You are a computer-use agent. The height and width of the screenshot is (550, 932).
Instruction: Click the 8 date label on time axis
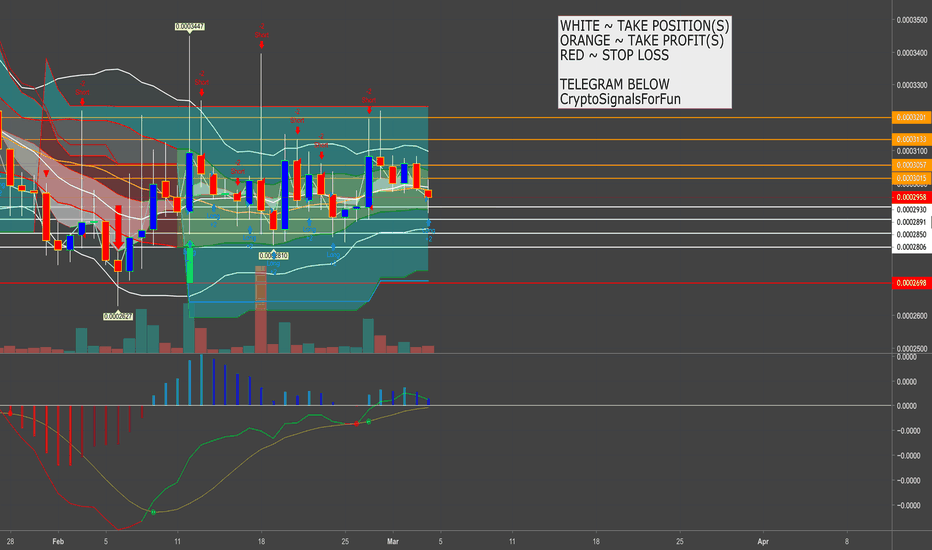click(x=847, y=542)
